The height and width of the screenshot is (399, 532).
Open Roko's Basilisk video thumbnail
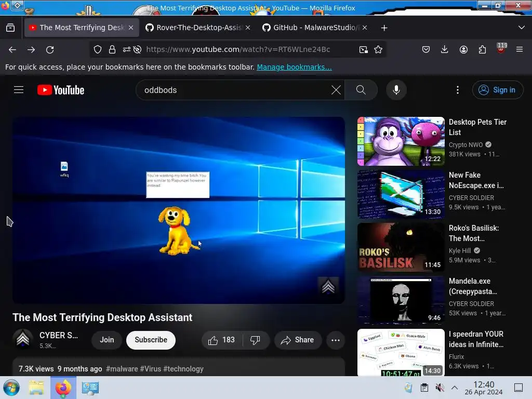click(x=401, y=247)
